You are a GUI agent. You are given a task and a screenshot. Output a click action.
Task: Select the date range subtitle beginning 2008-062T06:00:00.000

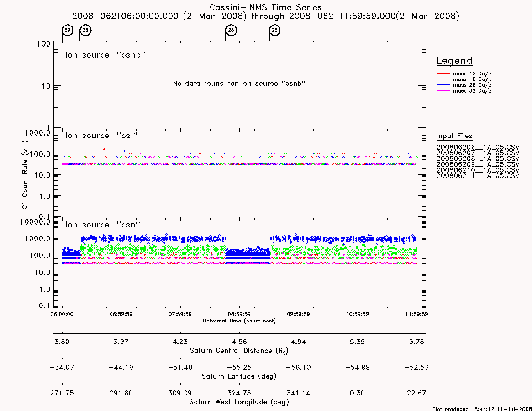[265, 16]
